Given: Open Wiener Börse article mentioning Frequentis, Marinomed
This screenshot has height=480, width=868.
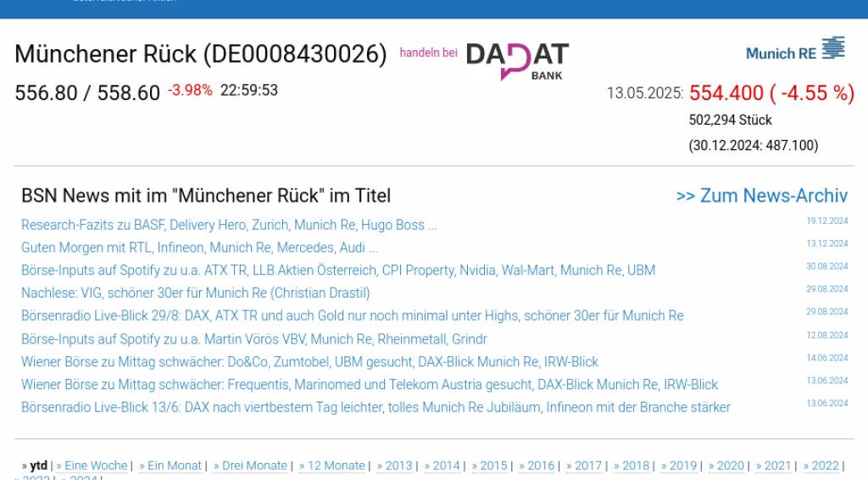Looking at the screenshot, I should 369,385.
